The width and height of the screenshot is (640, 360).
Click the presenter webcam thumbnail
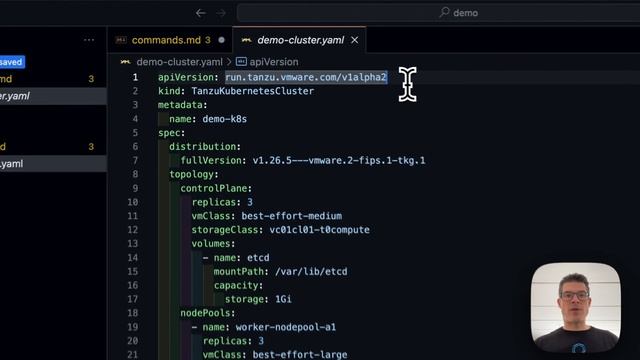pos(576,307)
